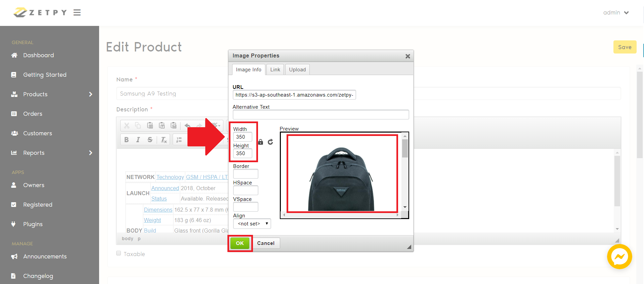644x284 pixels.
Task: Click into the URL field
Action: (294, 95)
